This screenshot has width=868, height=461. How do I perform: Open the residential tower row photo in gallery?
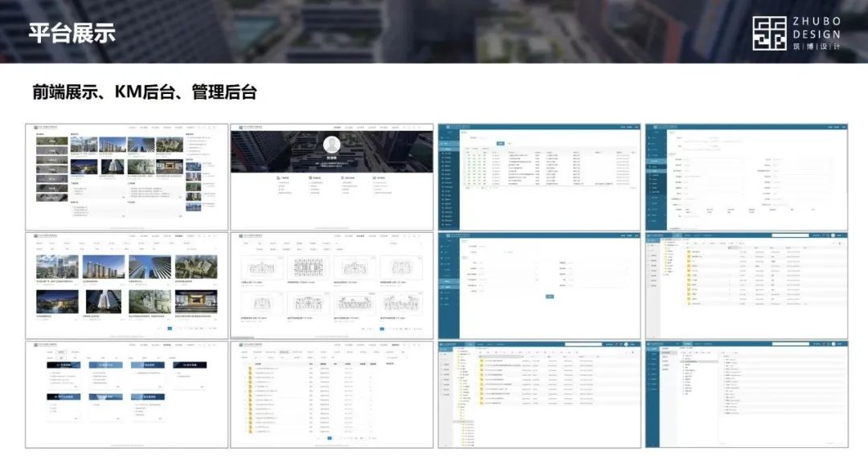(104, 267)
